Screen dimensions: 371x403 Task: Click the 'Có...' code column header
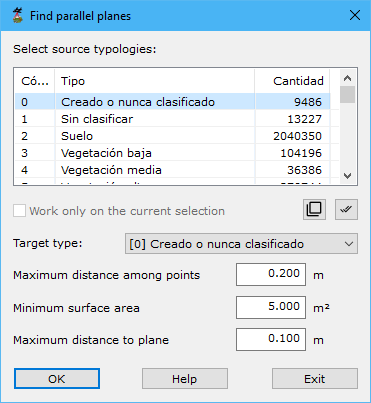(35, 81)
